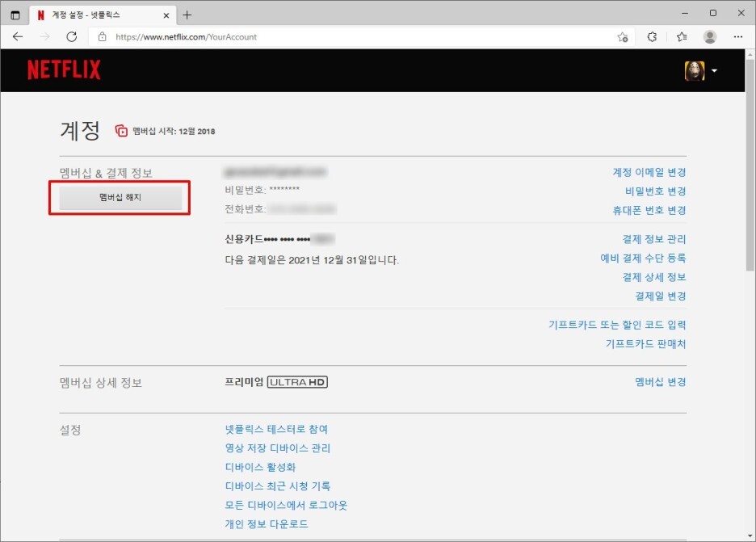Open 계정 이메일 변경 link
Image resolution: width=756 pixels, height=542 pixels.
pos(649,172)
